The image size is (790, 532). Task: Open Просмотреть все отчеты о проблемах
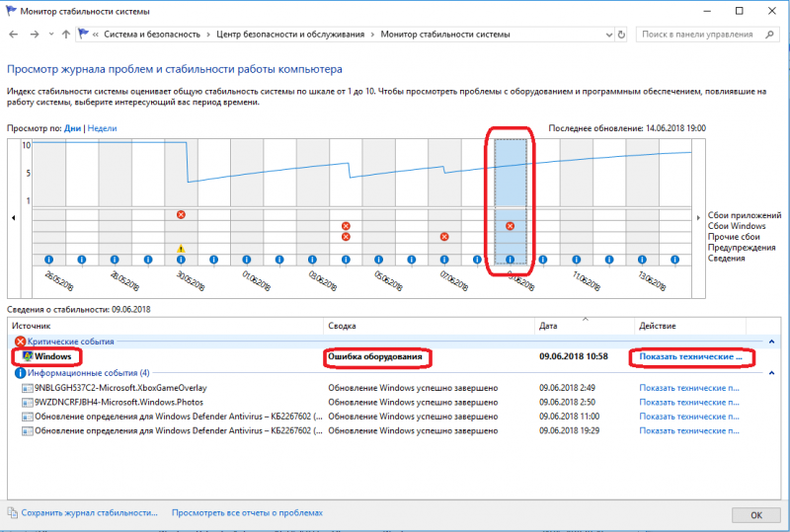247,513
